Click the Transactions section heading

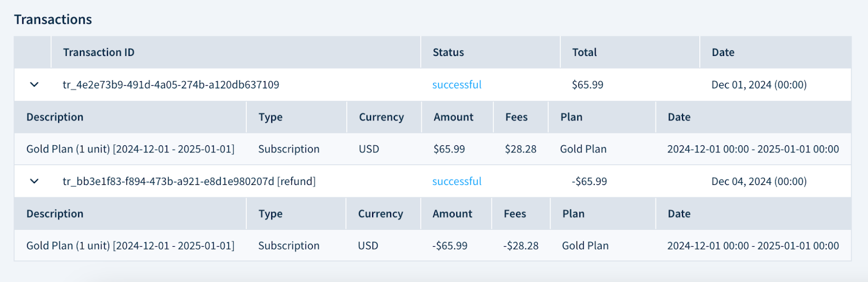pyautogui.click(x=53, y=20)
